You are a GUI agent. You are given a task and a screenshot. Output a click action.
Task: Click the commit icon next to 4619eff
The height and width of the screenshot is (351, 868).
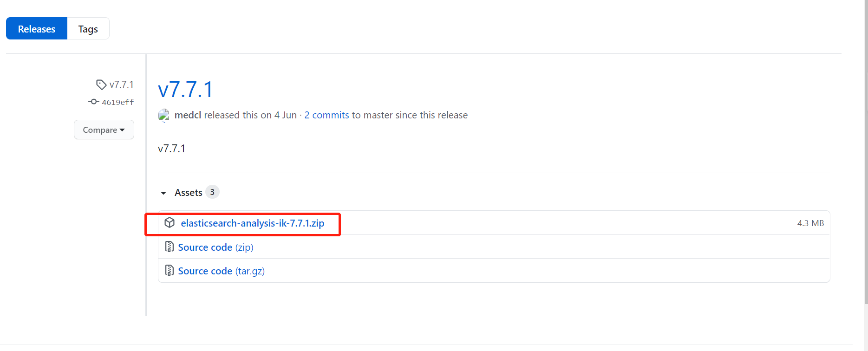click(94, 102)
